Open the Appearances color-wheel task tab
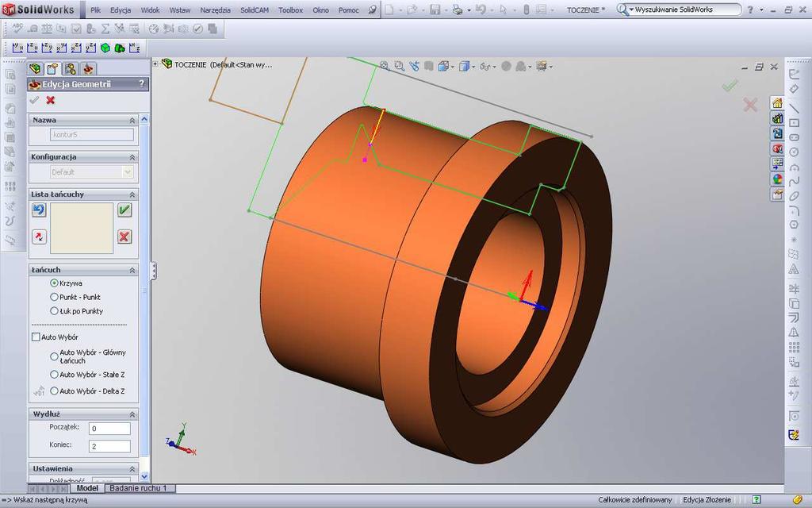 click(x=777, y=179)
